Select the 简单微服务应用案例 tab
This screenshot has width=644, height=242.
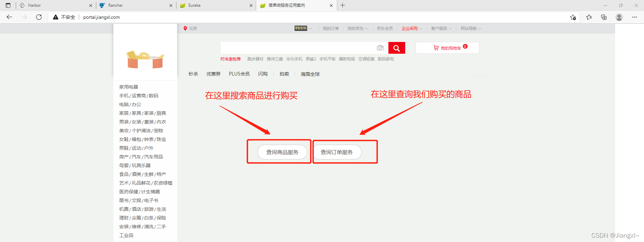coord(296,5)
